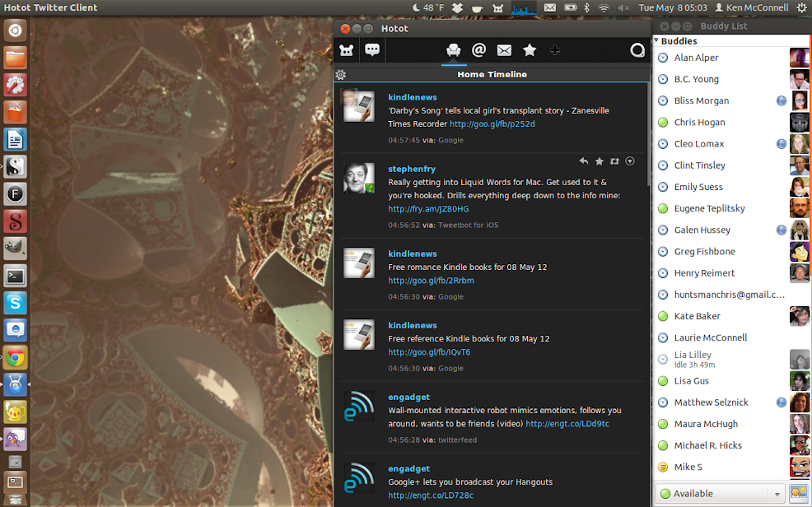Image resolution: width=812 pixels, height=507 pixels.
Task: Open the Ken McConnell user menu
Action: click(x=751, y=7)
